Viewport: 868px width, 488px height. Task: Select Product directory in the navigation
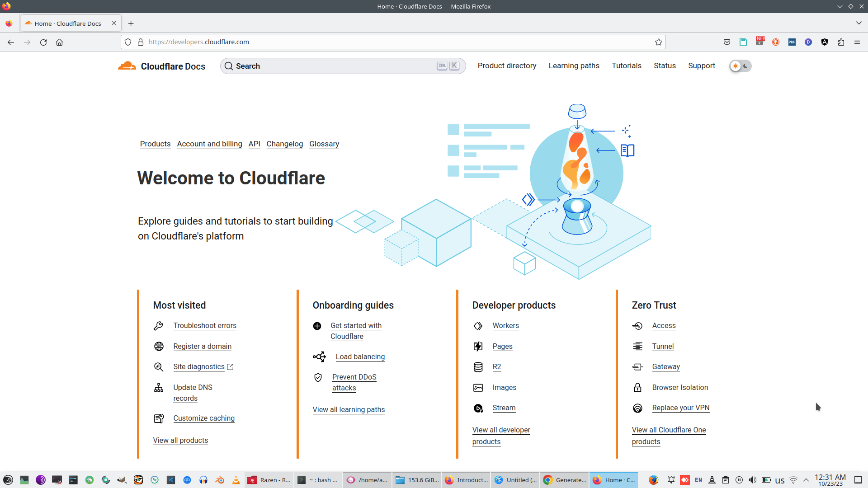point(507,66)
